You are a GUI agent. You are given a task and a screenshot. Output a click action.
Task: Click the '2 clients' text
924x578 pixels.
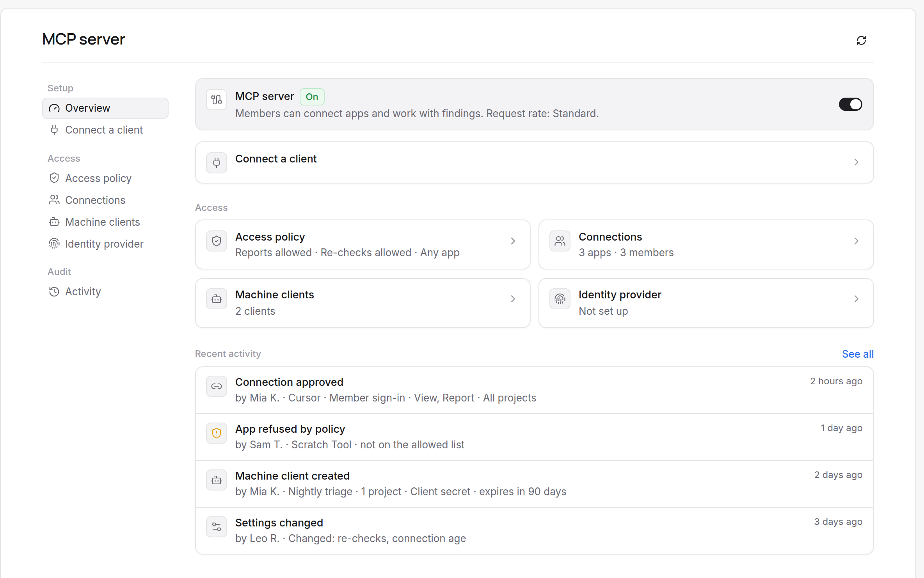(x=255, y=311)
